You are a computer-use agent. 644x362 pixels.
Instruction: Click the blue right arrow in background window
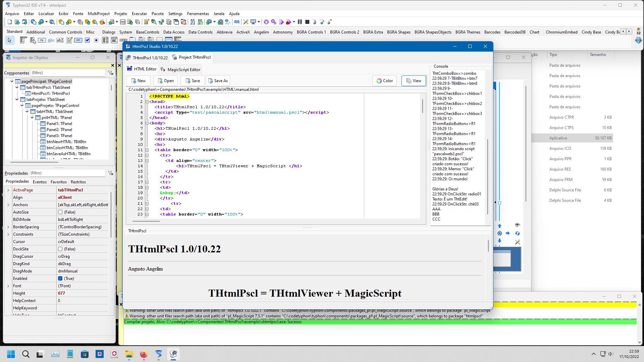click(x=508, y=233)
